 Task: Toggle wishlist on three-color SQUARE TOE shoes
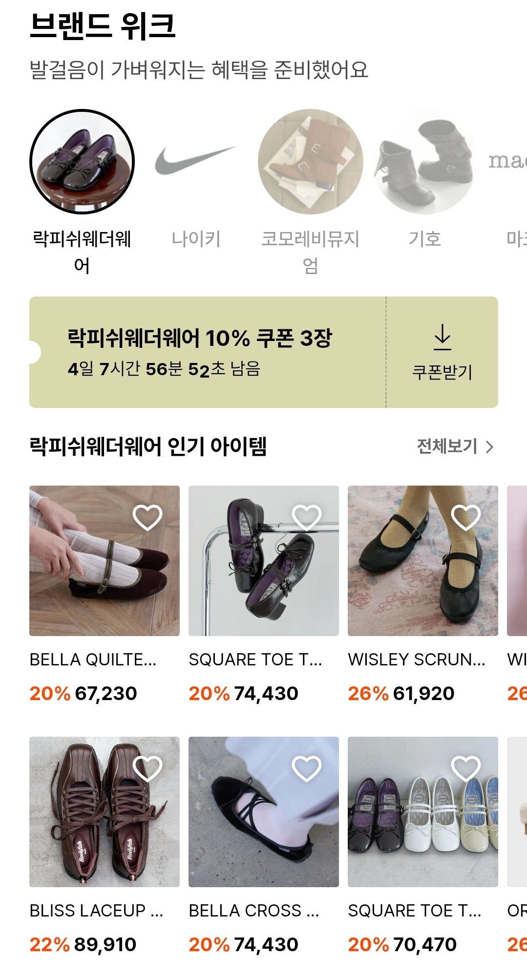[x=466, y=768]
